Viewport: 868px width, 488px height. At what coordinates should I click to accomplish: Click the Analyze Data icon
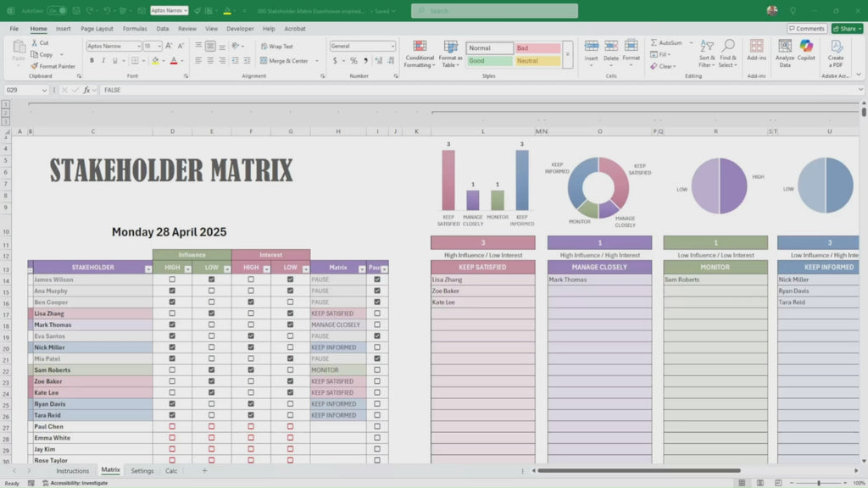click(x=785, y=53)
